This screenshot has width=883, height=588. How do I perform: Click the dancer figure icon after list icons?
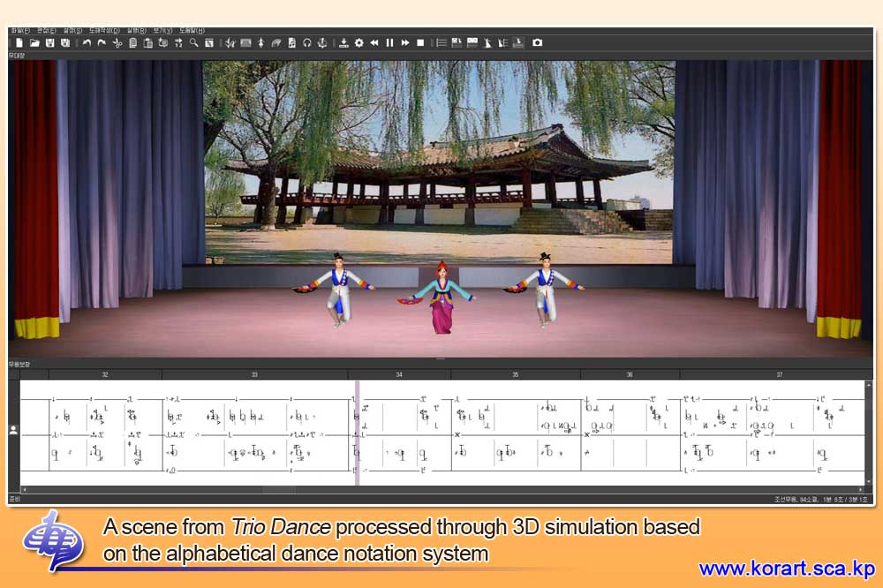[x=487, y=42]
